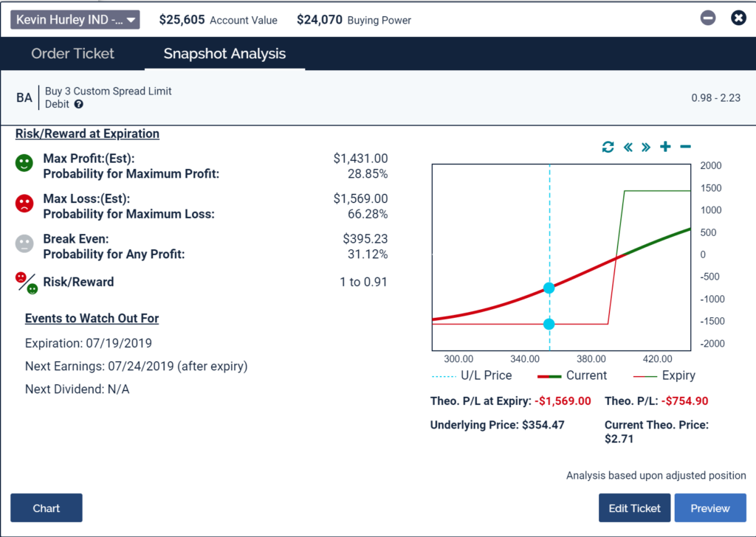Click the blue dot on the Expiry line
The height and width of the screenshot is (537, 756).
tap(549, 324)
